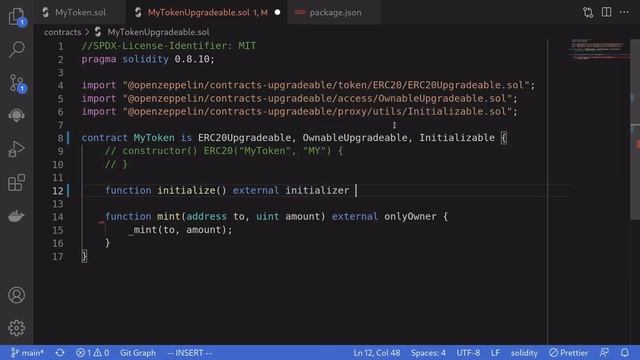This screenshot has height=360, width=640.
Task: Click contracts folder in breadcrumb
Action: pyautogui.click(x=62, y=32)
